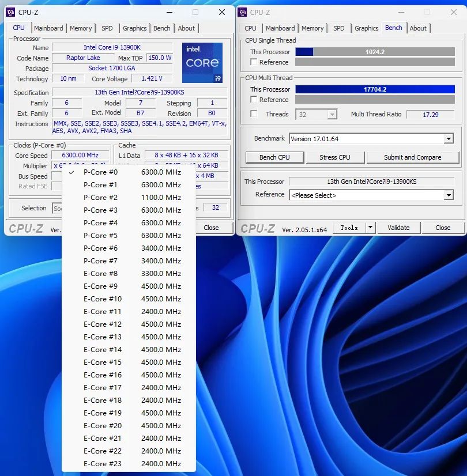Click the Intel Core i9 logo image
This screenshot has width=467, height=476.
click(x=202, y=63)
